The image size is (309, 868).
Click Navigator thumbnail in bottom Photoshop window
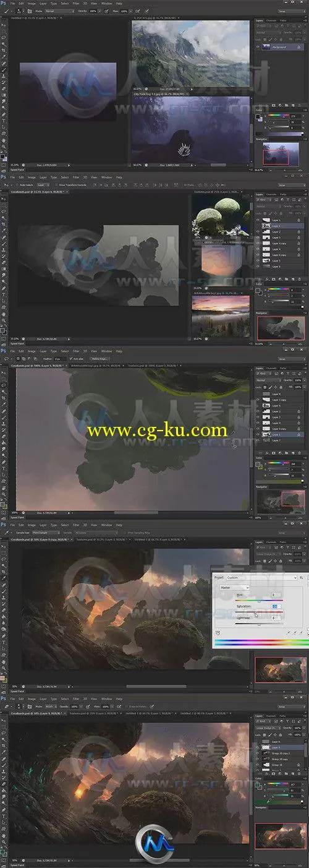click(281, 835)
